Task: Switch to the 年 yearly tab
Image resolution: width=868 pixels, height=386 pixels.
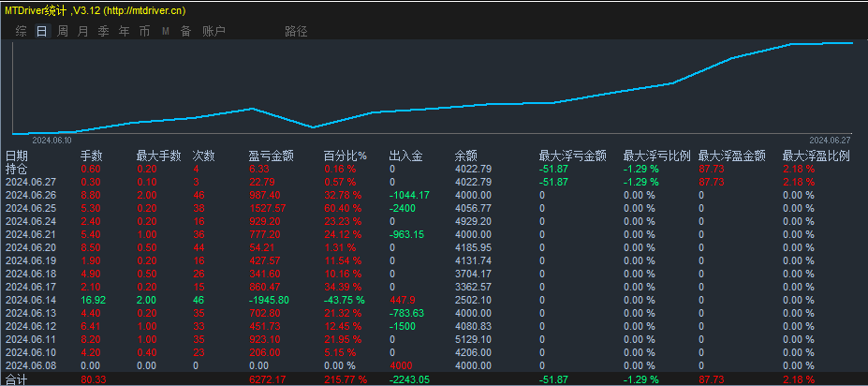Action: (124, 32)
